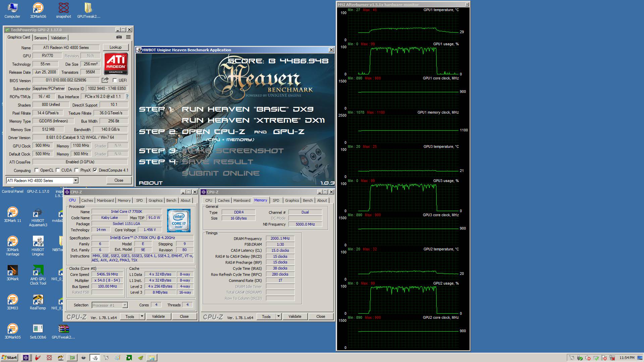Switch to Validation tab in GPU-Z
The width and height of the screenshot is (644, 362).
coord(59,38)
